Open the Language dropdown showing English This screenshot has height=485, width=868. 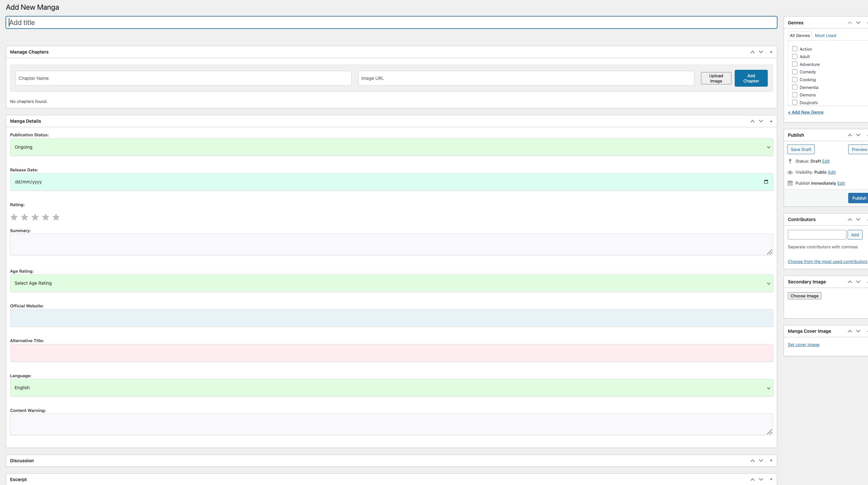pyautogui.click(x=392, y=388)
